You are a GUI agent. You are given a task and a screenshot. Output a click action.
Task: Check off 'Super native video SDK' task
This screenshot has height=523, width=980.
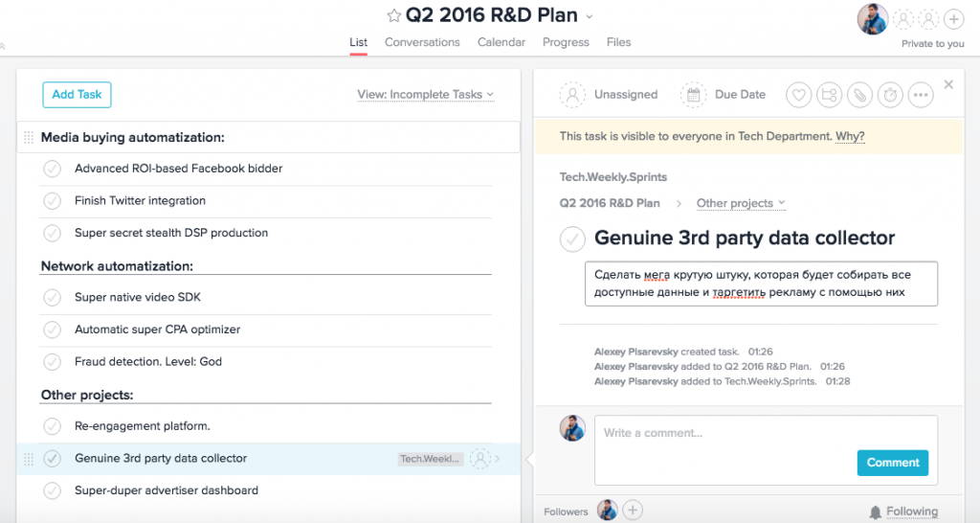[52, 298]
